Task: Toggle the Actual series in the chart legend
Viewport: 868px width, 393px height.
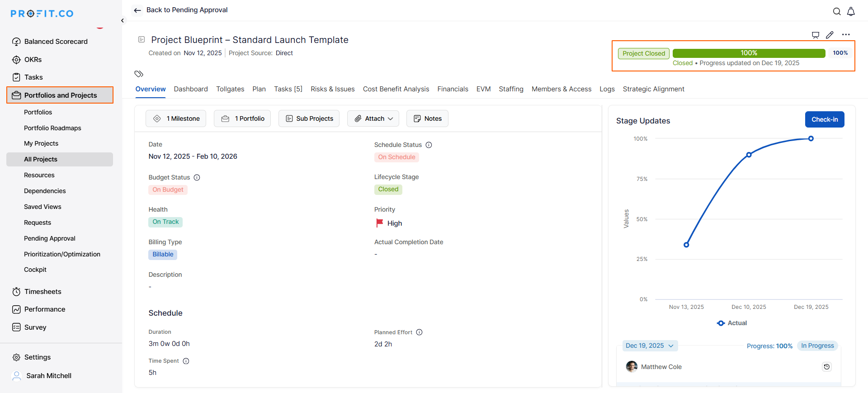Action: click(x=732, y=323)
